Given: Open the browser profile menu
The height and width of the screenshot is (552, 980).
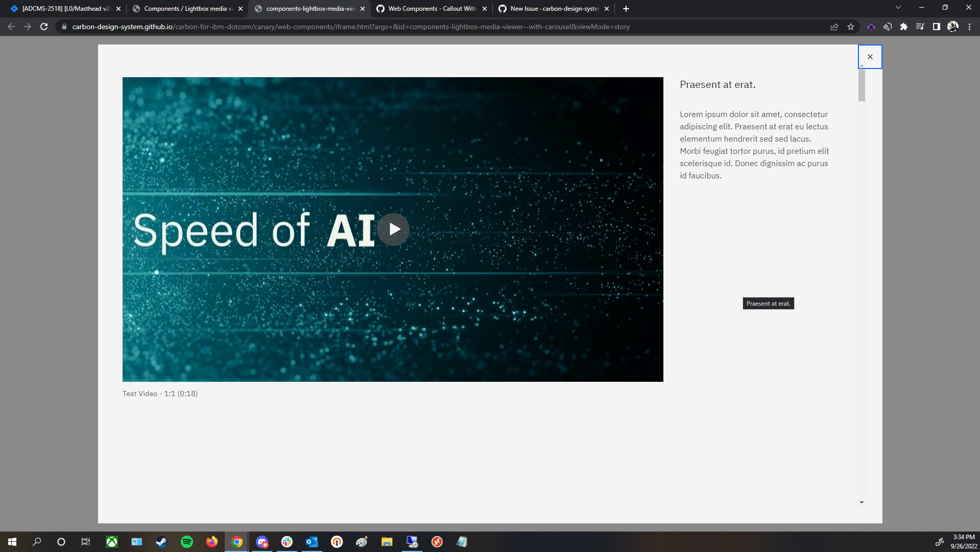Looking at the screenshot, I should (x=953, y=27).
